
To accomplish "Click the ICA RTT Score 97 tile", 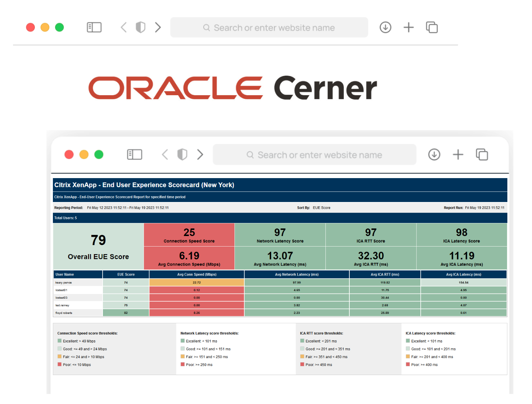I will (x=371, y=235).
